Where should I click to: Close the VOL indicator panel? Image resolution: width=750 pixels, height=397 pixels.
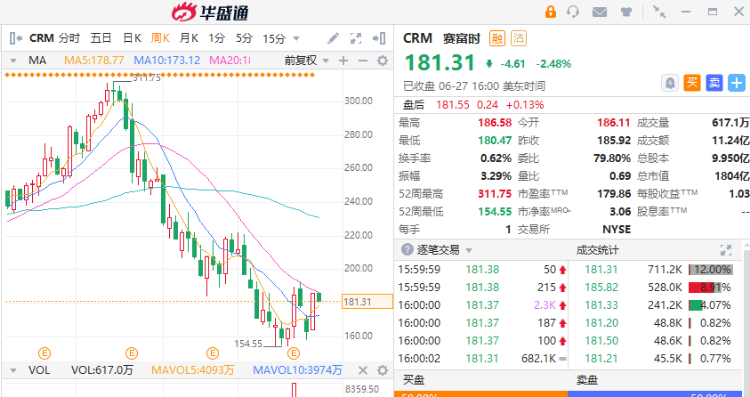point(363,370)
